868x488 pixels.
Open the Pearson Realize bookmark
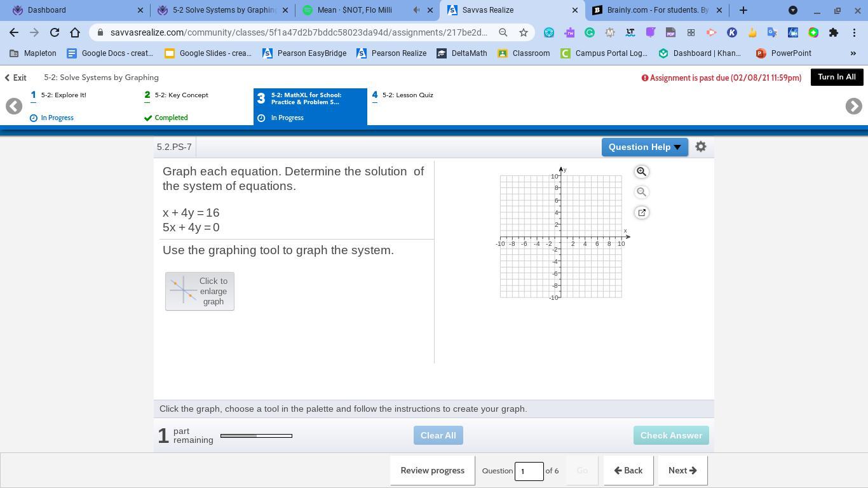click(391, 53)
